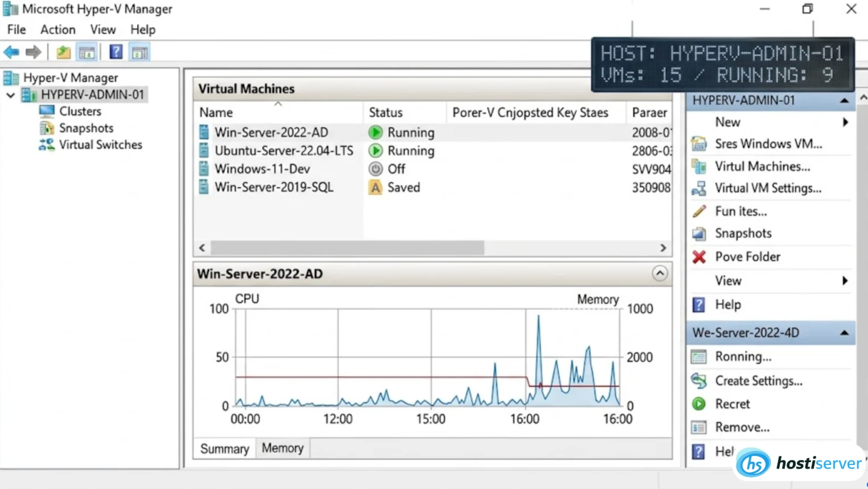Select the Win-Server-2022-AD virtual machine row

[x=433, y=133]
